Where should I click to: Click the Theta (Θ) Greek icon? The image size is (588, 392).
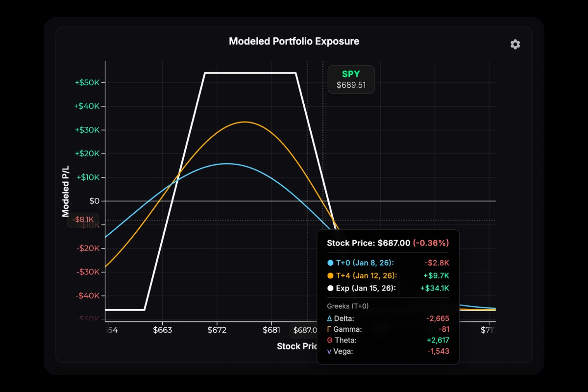click(x=329, y=340)
